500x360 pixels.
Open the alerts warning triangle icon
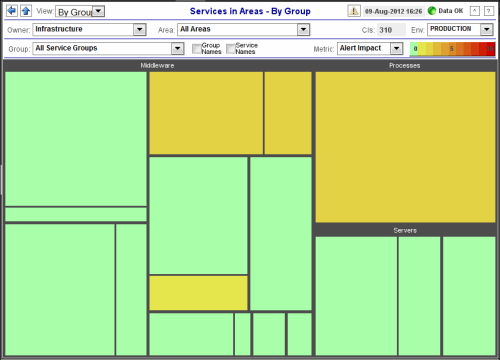click(354, 11)
